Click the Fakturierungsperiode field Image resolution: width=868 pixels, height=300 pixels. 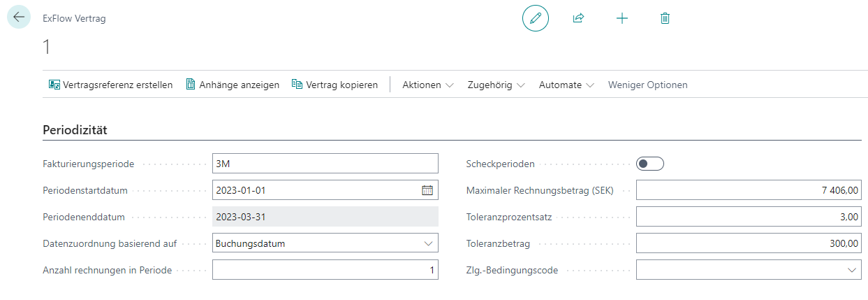pos(325,163)
